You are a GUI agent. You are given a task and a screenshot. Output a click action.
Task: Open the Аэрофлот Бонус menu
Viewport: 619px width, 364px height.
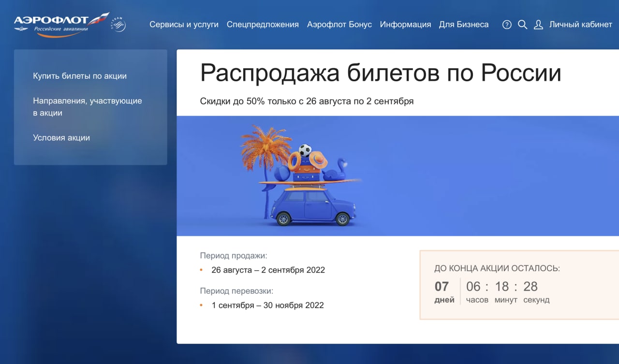(x=339, y=25)
